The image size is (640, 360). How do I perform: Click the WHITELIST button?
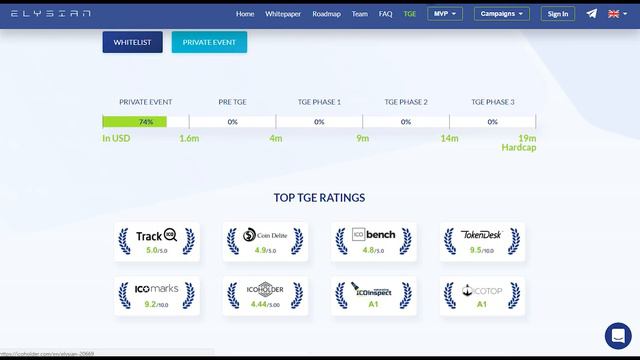point(132,42)
